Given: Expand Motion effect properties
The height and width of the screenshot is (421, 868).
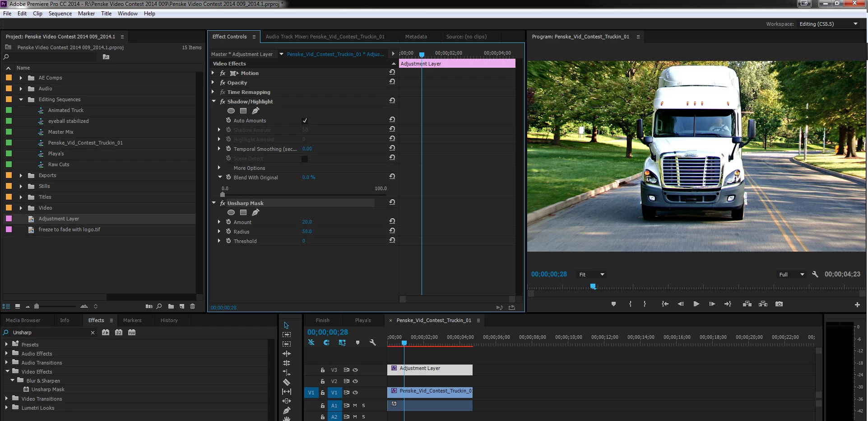Looking at the screenshot, I should pyautogui.click(x=213, y=73).
